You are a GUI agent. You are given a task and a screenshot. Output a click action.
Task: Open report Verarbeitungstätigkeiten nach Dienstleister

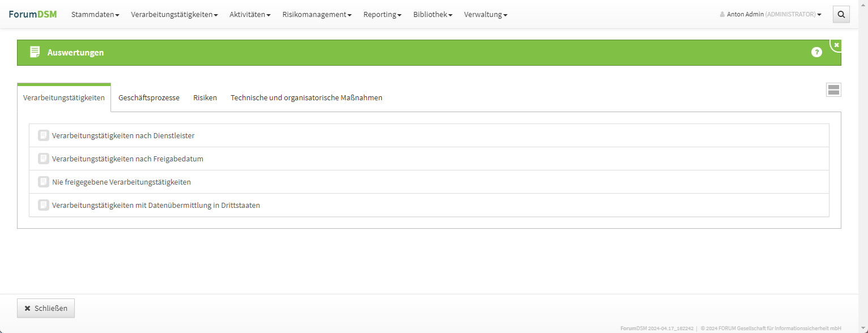(x=429, y=135)
